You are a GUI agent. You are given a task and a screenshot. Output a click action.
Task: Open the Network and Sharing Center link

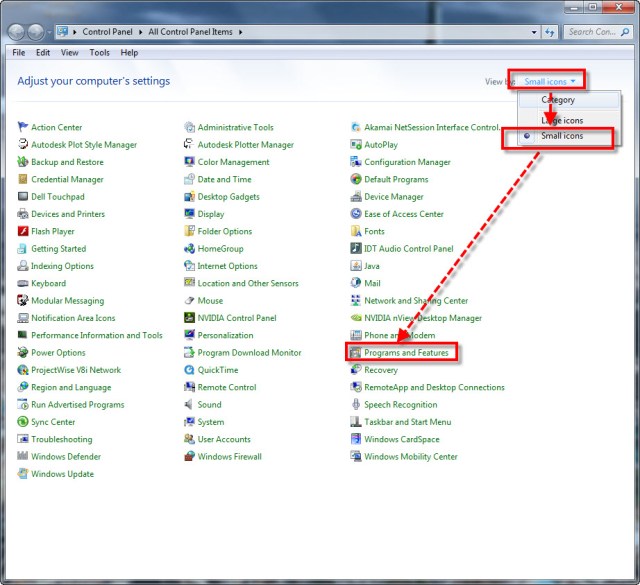coord(415,301)
